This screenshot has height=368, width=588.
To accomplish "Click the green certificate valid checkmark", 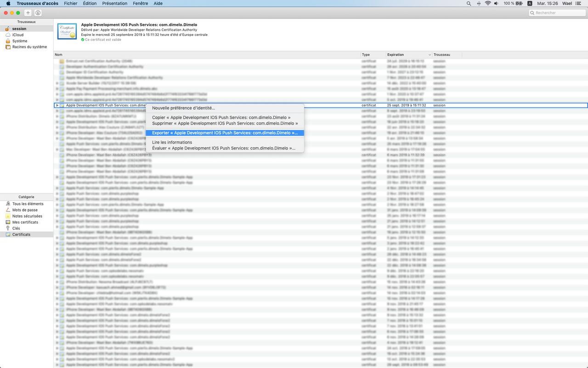I will coord(83,40).
